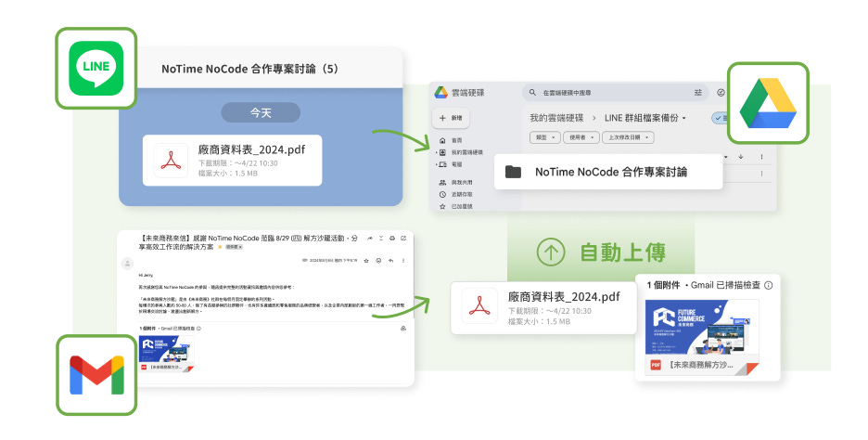Open the 上次修改日期 filter dropdown
This screenshot has height=440, width=868.
tap(628, 137)
